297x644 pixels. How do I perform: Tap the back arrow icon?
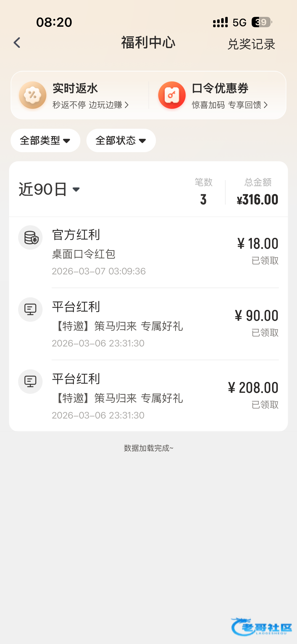(x=17, y=43)
